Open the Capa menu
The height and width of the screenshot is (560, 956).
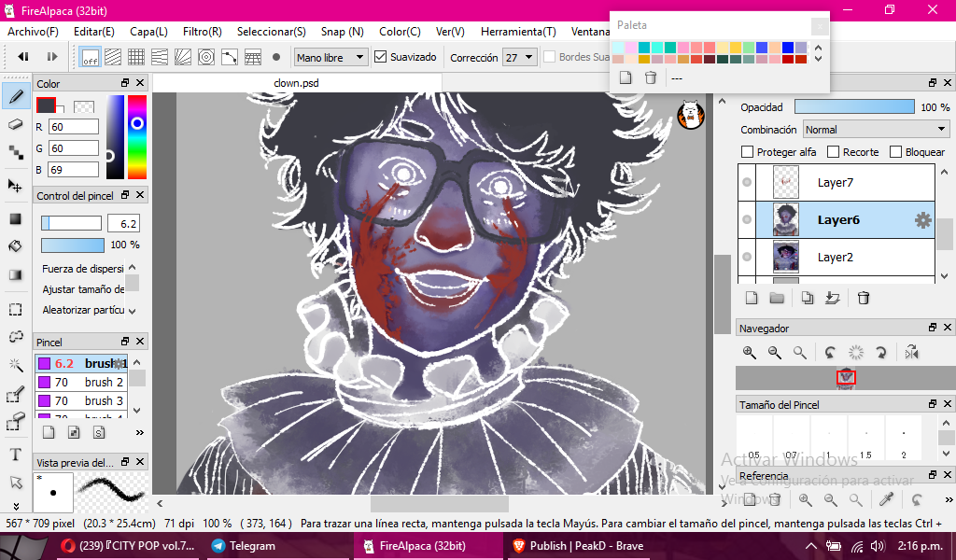[148, 32]
